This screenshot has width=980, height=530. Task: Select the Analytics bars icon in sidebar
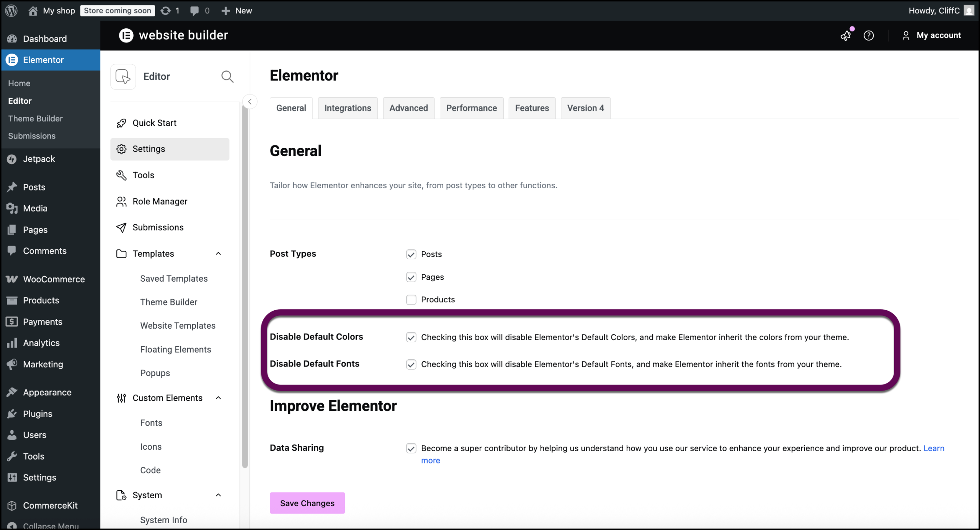tap(12, 343)
